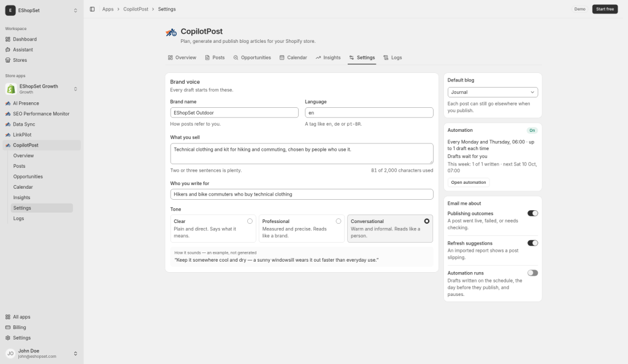Switch to the Posts tab
Viewport: 628px width, 364px height.
(215, 58)
